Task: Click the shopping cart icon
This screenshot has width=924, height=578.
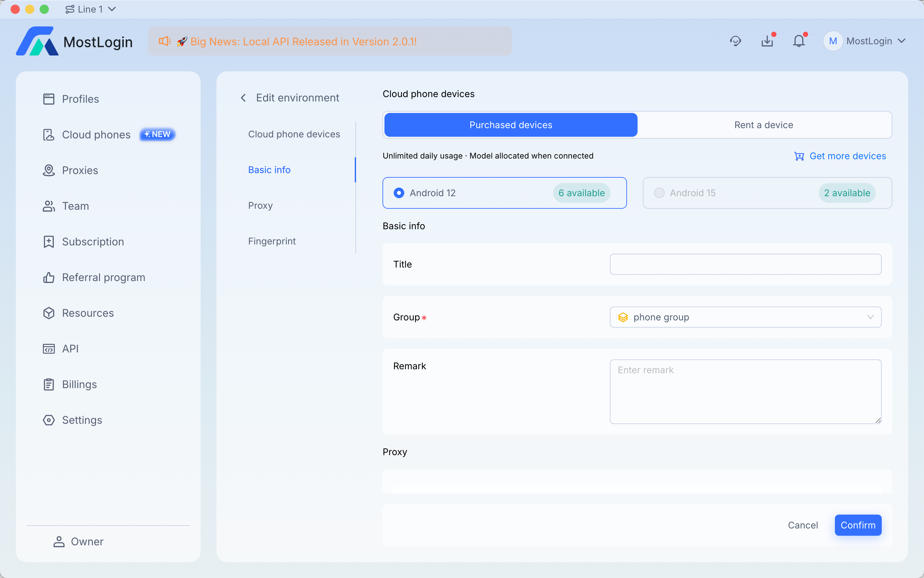Action: [x=799, y=156]
